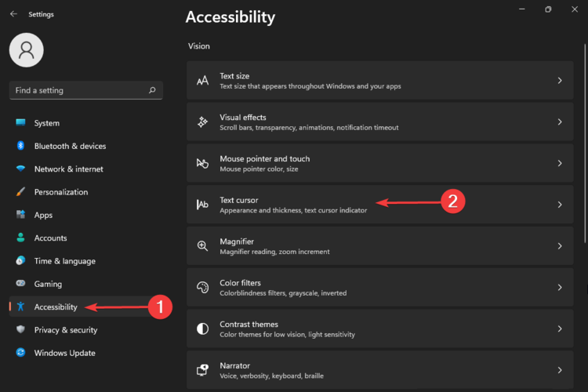This screenshot has width=588, height=392.
Task: Expand Color filters using right chevron
Action: tap(560, 288)
